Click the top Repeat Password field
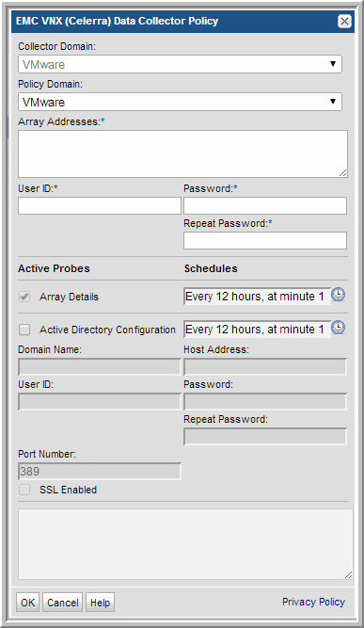This screenshot has height=628, width=364. pyautogui.click(x=265, y=241)
